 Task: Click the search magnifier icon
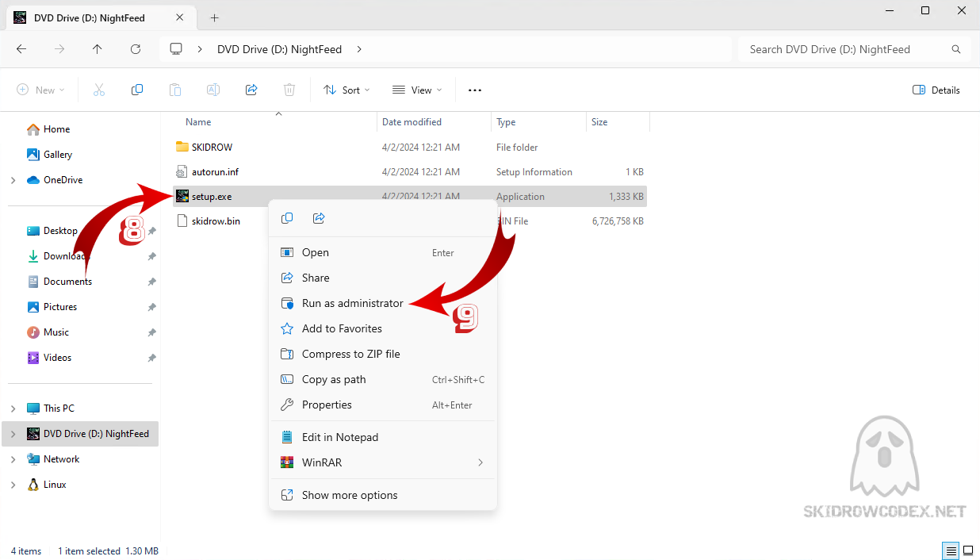tap(956, 49)
